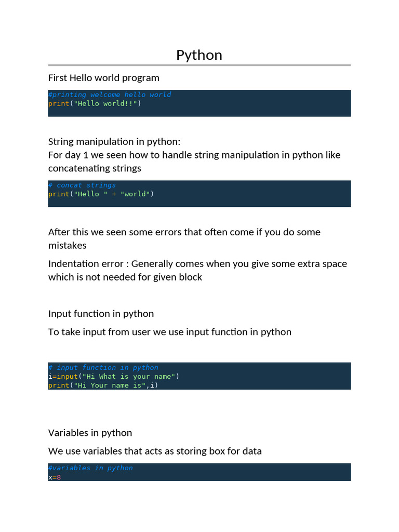Click the "# concat strings" comment

tap(82, 185)
